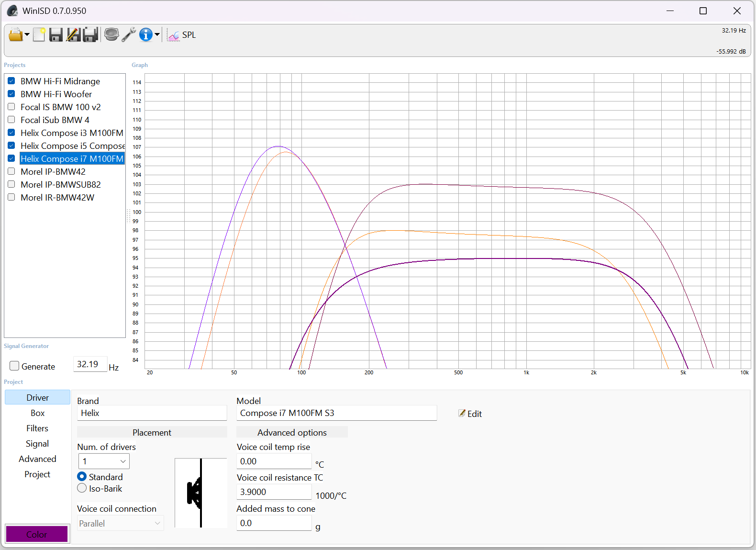The width and height of the screenshot is (756, 550).
Task: Enable the Generate signal checkbox
Action: 15,366
